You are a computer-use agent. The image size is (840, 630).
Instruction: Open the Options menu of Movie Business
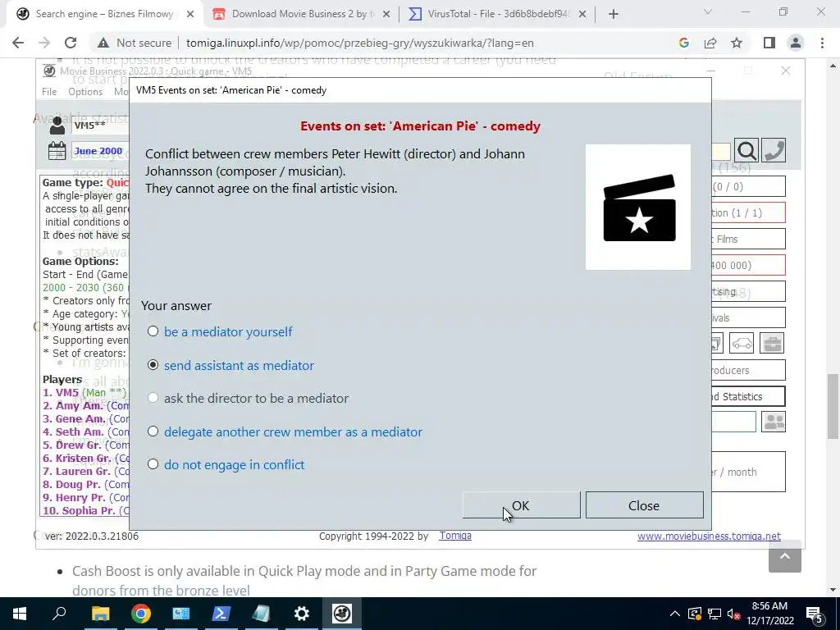[85, 92]
